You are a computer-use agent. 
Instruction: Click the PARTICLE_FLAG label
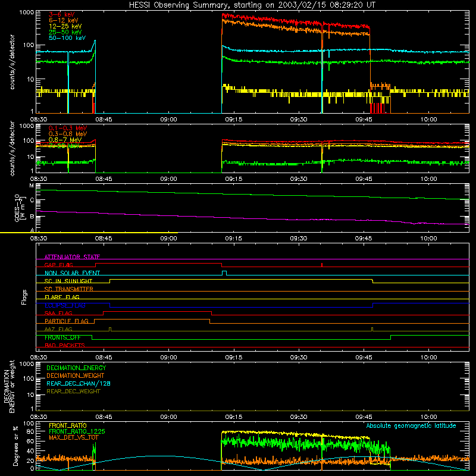tap(67, 321)
